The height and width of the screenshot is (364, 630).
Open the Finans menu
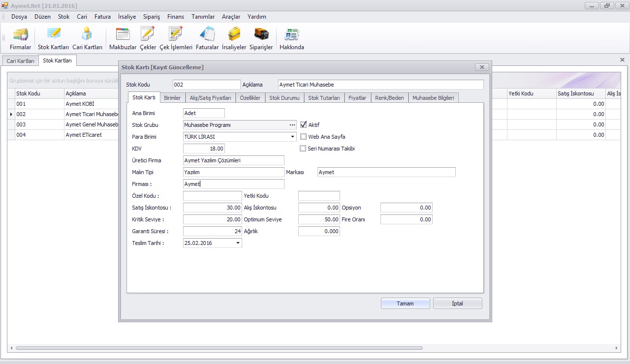click(176, 17)
